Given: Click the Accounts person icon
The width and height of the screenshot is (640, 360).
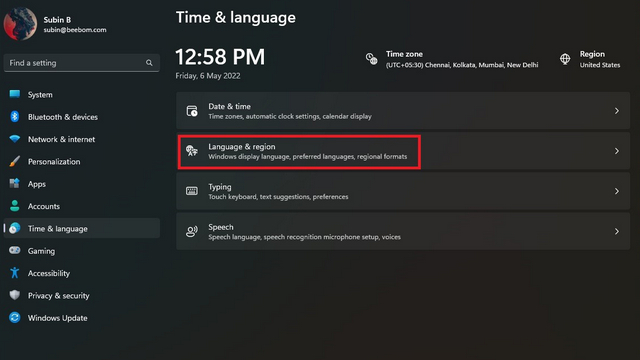Looking at the screenshot, I should tap(15, 206).
